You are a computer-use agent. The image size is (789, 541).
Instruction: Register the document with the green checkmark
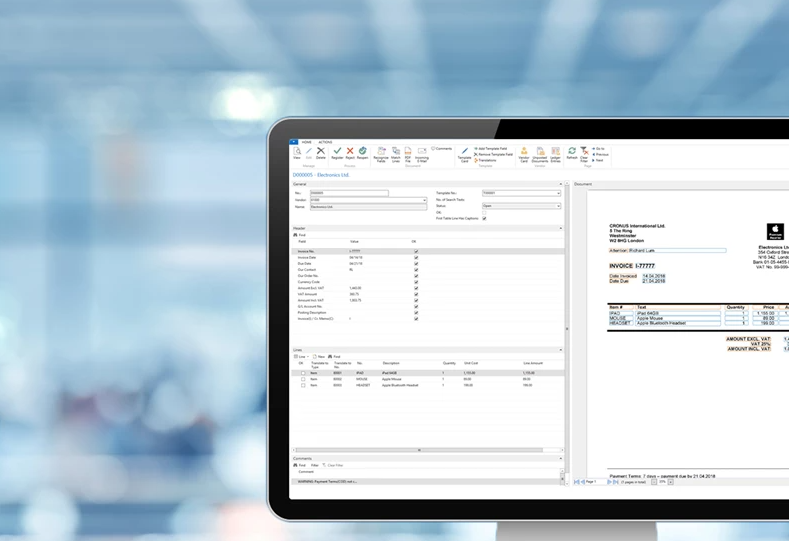tap(337, 153)
